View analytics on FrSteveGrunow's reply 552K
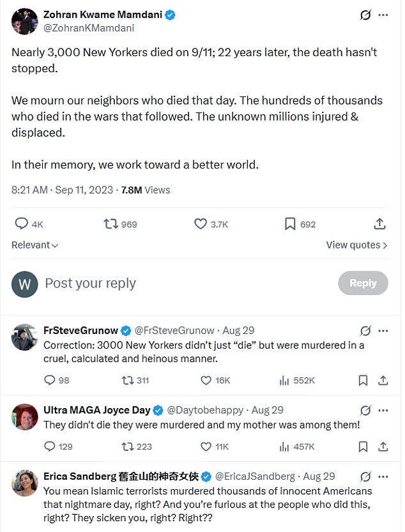This screenshot has width=405, height=532. pyautogui.click(x=296, y=381)
